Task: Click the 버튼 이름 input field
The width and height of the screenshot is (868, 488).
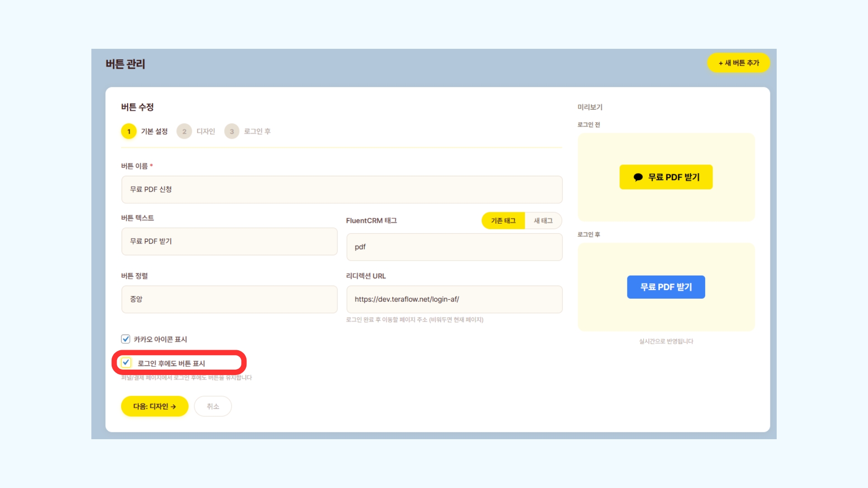Action: pos(342,189)
